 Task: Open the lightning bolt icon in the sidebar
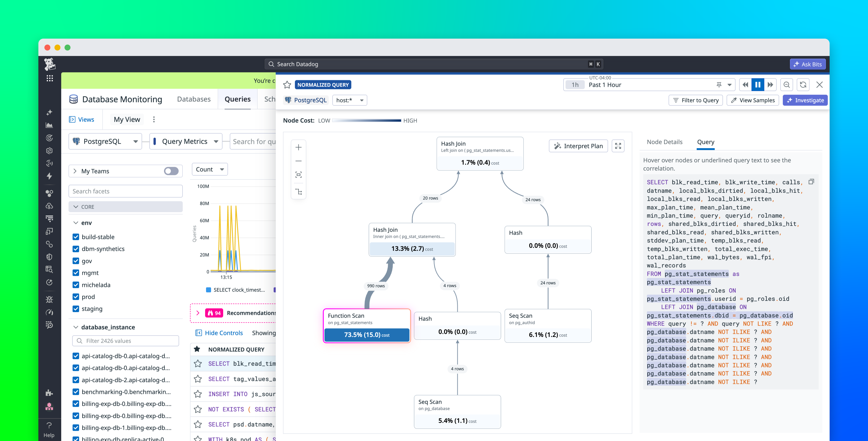point(50,176)
